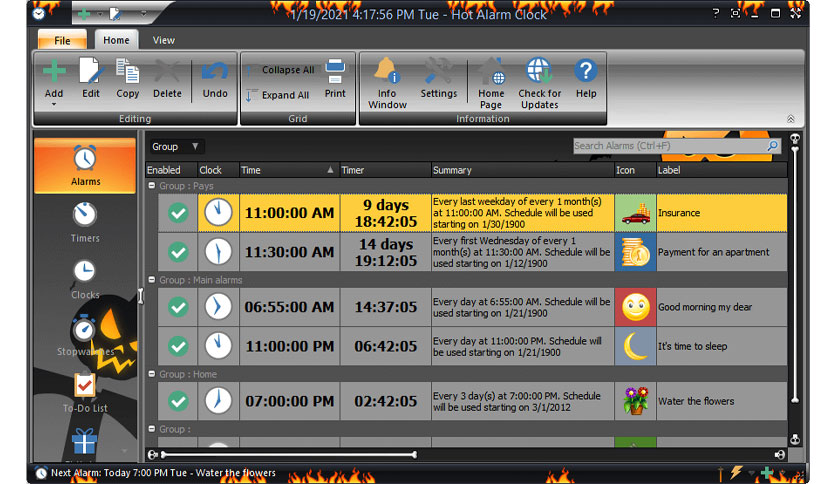Open the Stopwatches section
Screen dimensions: 836x484
click(x=85, y=336)
